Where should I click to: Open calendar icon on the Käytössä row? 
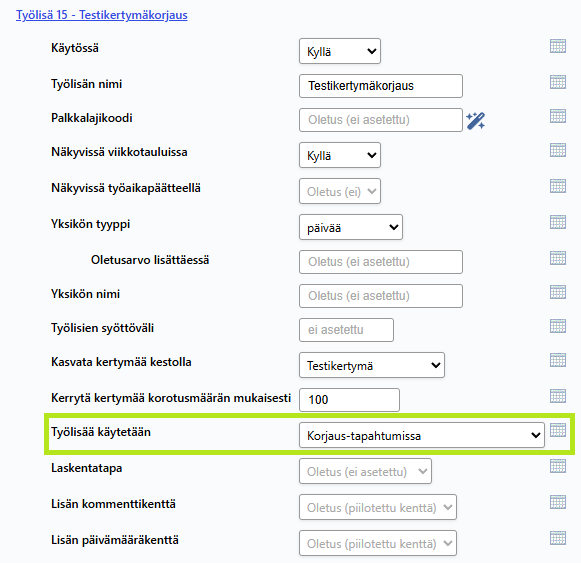click(x=558, y=46)
